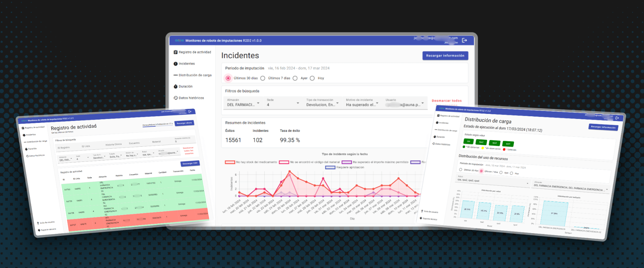Screen dimensions: 644x268
Task: Select Ayer radio in Distribución de carga window
Action: (x=501, y=173)
